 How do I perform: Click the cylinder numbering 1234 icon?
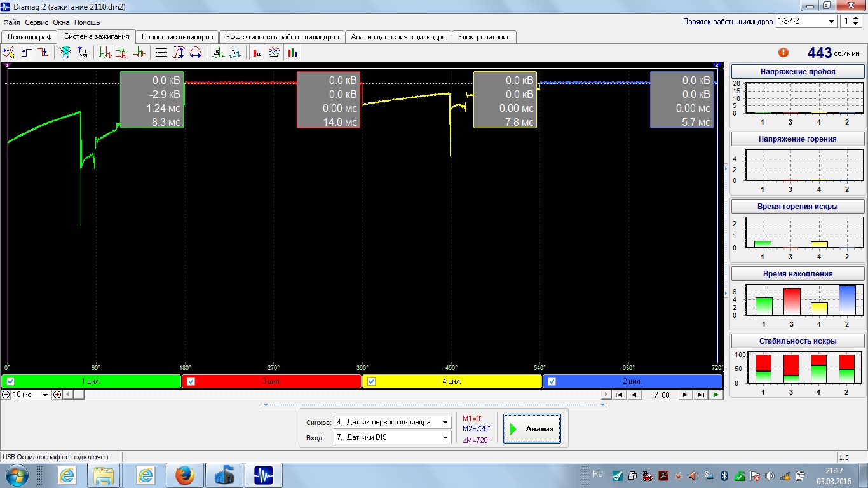pyautogui.click(x=83, y=53)
